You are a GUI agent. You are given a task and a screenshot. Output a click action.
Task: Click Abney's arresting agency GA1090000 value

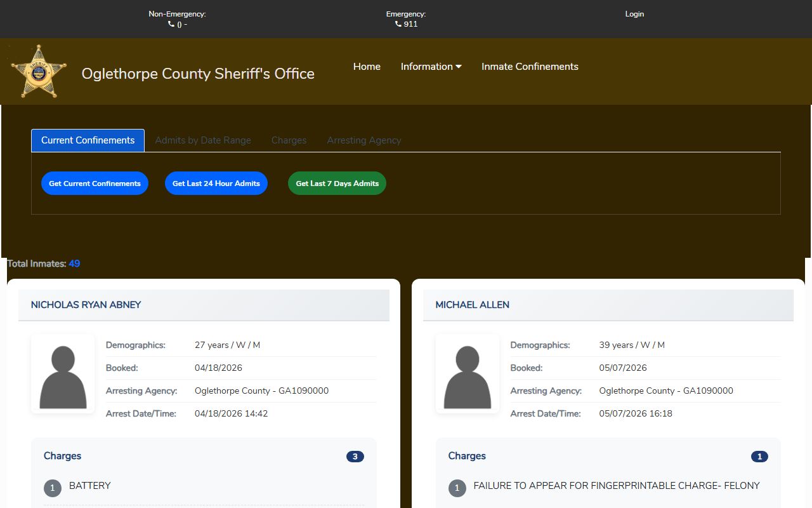point(262,391)
